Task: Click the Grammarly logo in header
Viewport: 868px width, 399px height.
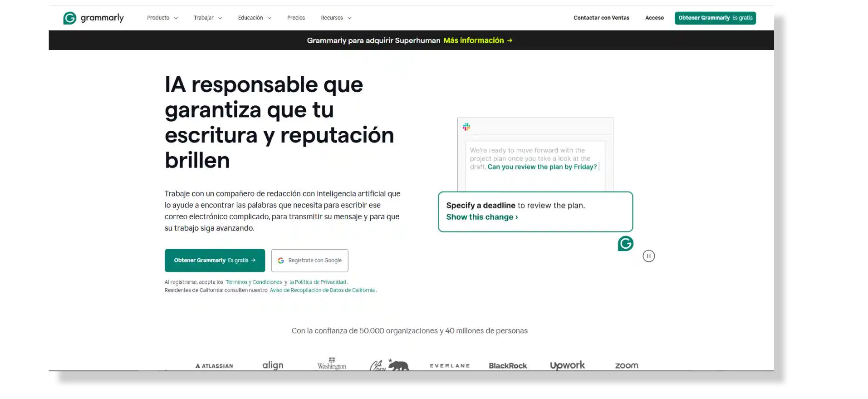Action: [x=93, y=18]
